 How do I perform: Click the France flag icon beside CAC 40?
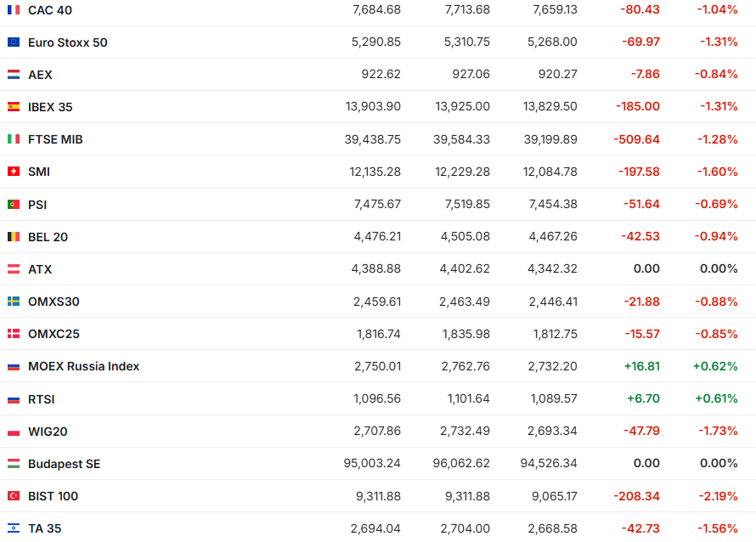14,9
